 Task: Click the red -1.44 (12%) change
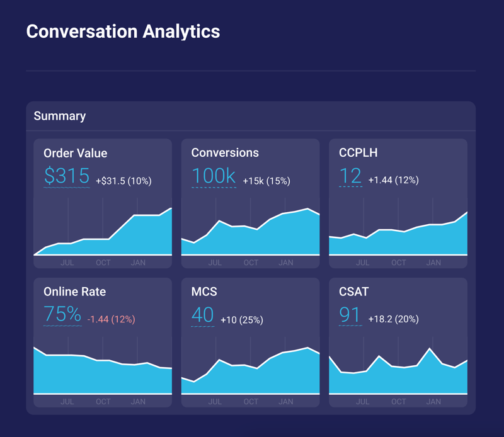click(111, 319)
